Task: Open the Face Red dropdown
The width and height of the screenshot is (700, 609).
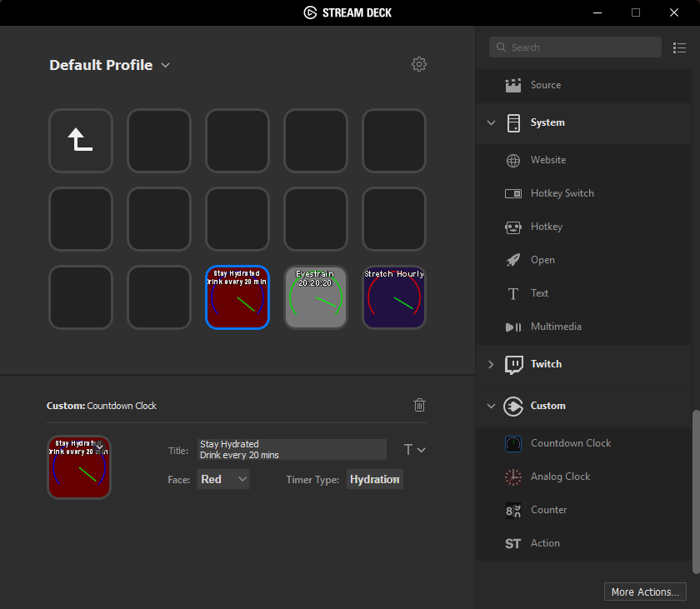Action: [x=223, y=479]
